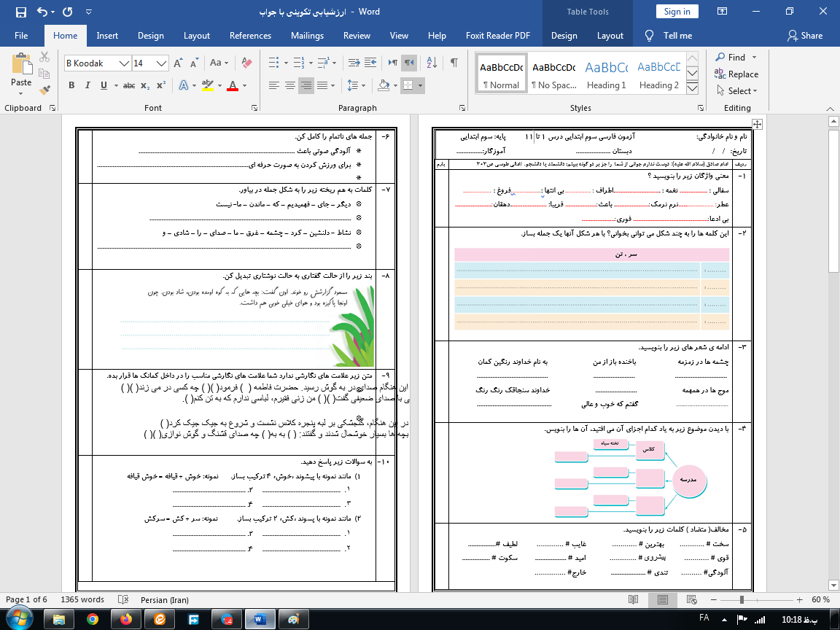Click the Share button
The width and height of the screenshot is (840, 630).
[805, 36]
